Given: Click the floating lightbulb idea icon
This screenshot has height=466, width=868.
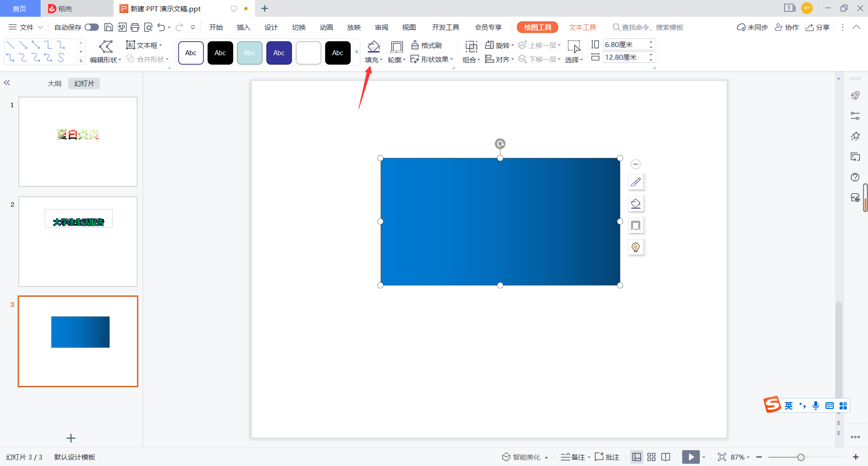Looking at the screenshot, I should 636,247.
